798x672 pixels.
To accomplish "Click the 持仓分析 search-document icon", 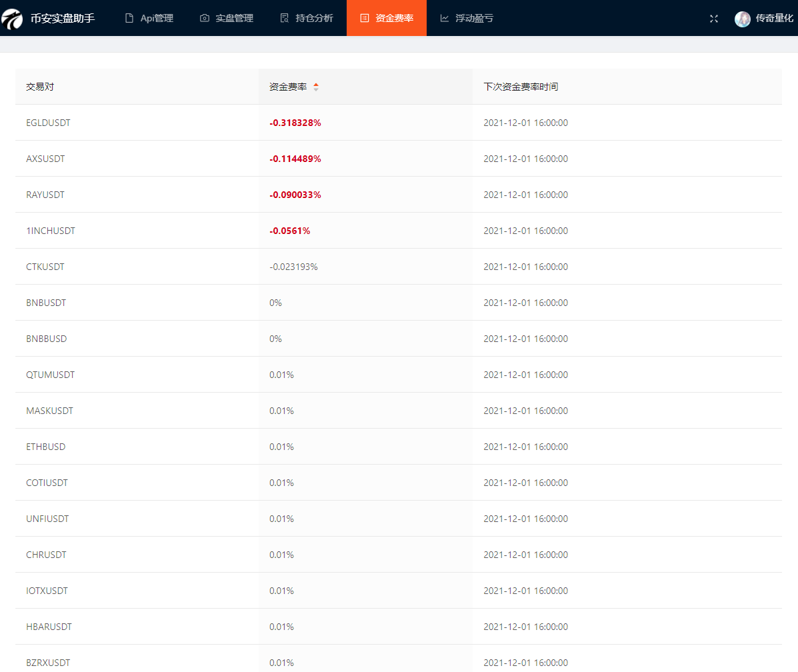I will pos(285,18).
